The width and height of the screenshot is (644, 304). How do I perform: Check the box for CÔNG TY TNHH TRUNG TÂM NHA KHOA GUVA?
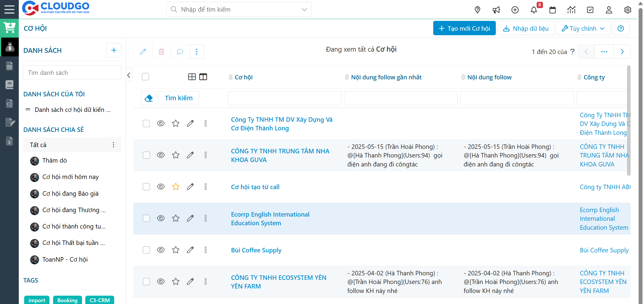pos(146,155)
